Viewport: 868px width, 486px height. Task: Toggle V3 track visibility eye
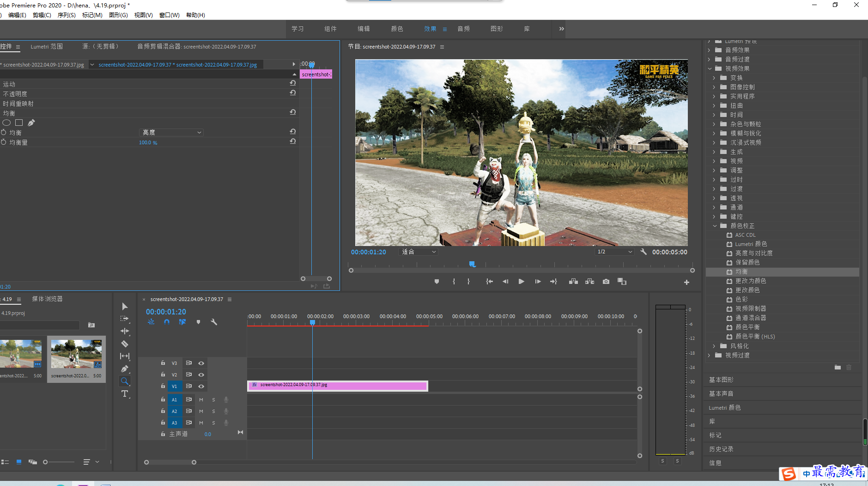tap(201, 363)
